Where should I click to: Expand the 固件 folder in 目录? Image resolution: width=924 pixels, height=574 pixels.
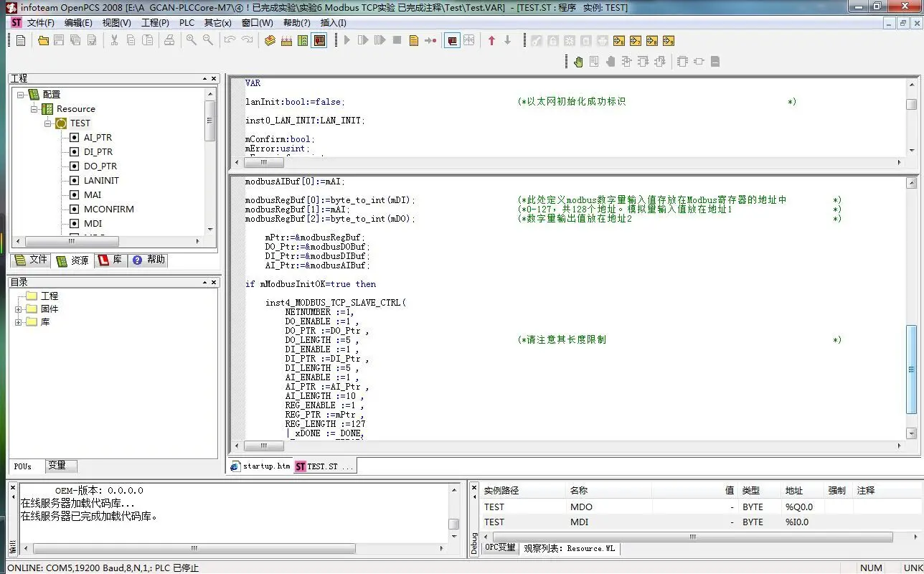pyautogui.click(x=19, y=309)
